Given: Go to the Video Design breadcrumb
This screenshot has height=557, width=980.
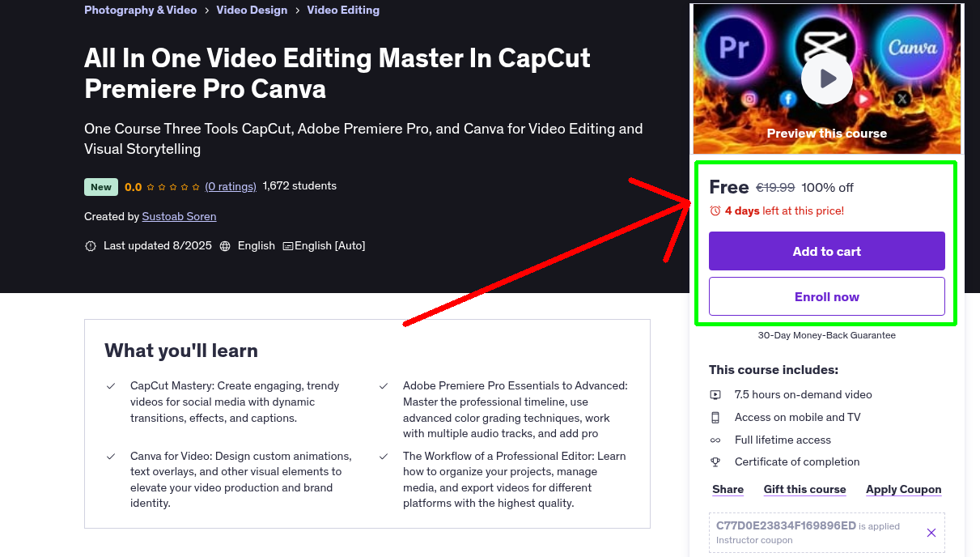Looking at the screenshot, I should click(252, 10).
